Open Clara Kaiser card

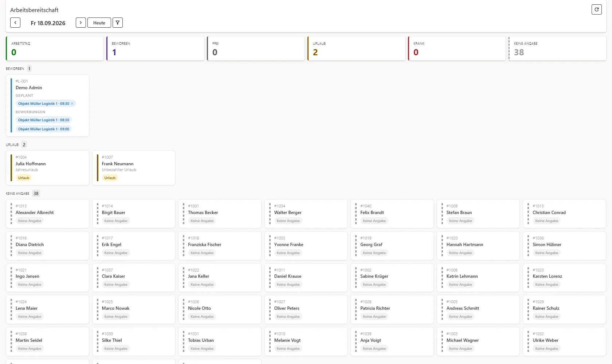134,277
